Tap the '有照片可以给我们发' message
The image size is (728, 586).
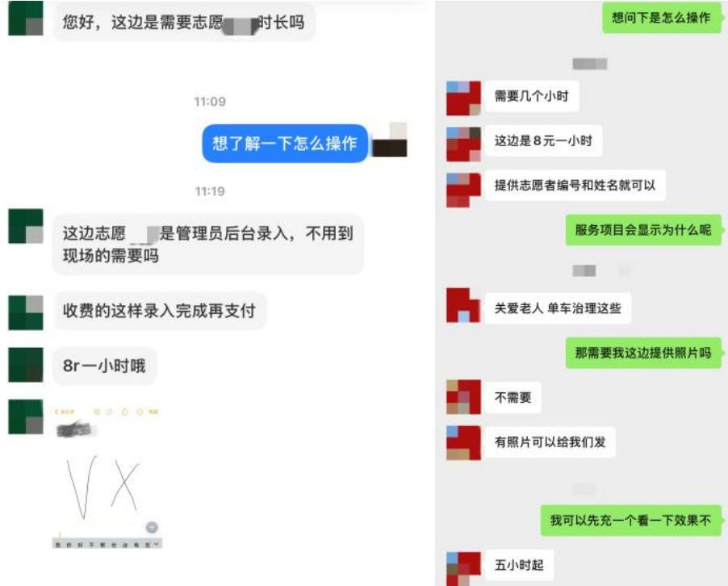point(550,442)
